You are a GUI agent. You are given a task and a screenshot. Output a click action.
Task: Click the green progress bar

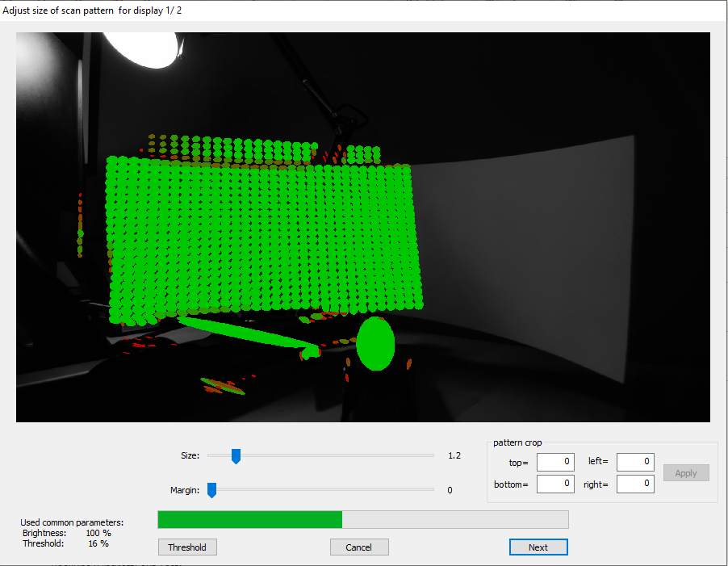point(250,519)
